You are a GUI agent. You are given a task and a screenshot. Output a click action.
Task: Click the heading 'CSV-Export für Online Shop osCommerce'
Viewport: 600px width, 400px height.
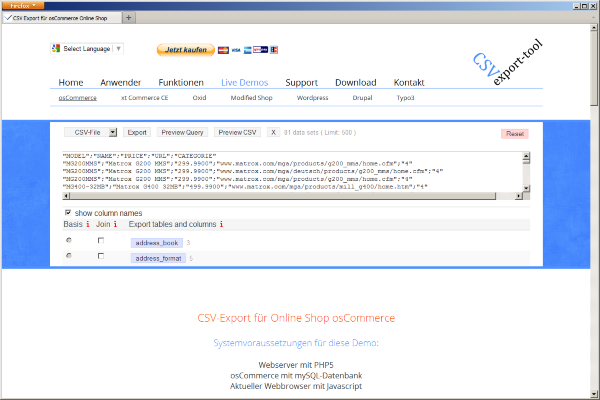pyautogui.click(x=296, y=318)
